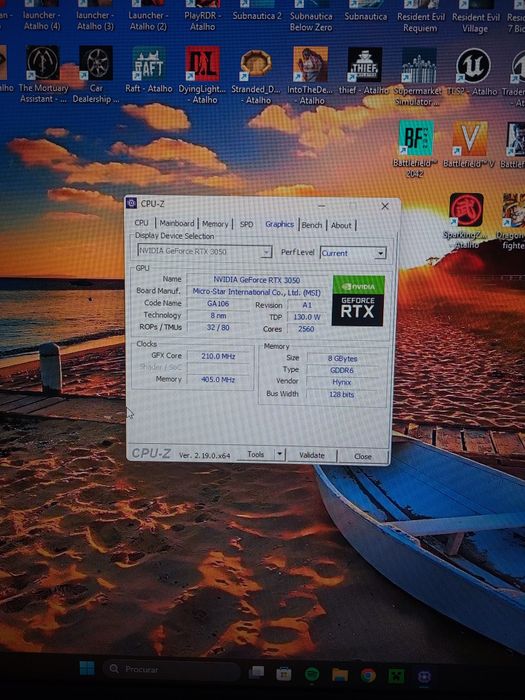Select the TLS2 - Atalho Unreal icon
525x700 pixels.
point(472,72)
